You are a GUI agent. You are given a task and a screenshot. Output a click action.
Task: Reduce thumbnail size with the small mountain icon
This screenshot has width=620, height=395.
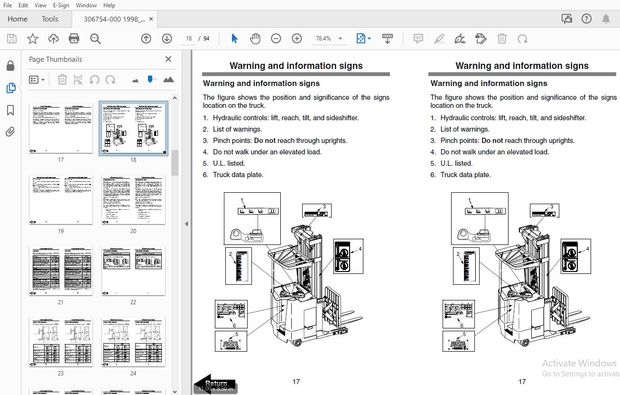click(x=135, y=81)
